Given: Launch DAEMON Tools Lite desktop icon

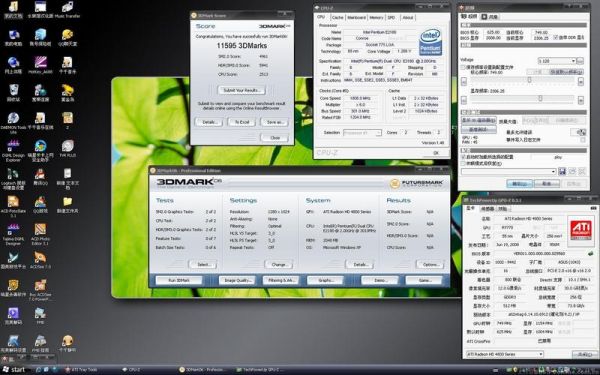Looking at the screenshot, I should 13,122.
